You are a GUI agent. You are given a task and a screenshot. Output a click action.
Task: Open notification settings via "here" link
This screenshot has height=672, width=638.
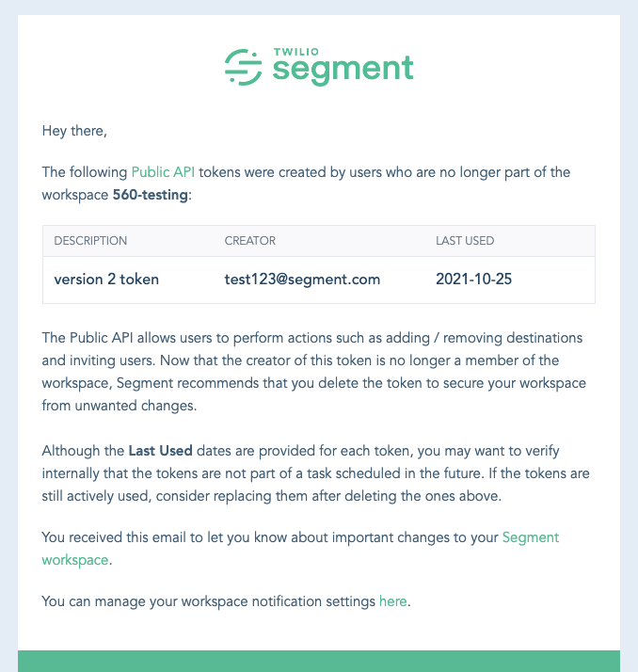pyautogui.click(x=392, y=600)
